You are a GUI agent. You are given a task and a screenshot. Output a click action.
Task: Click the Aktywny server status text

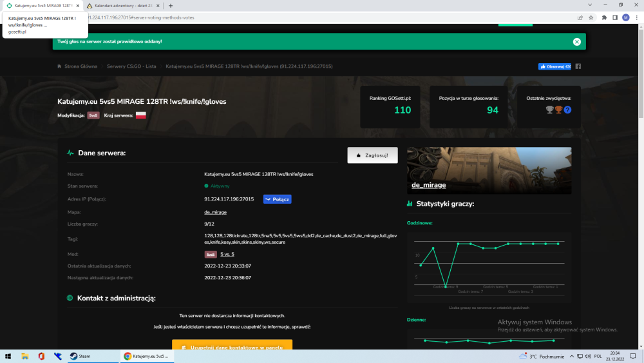(220, 186)
